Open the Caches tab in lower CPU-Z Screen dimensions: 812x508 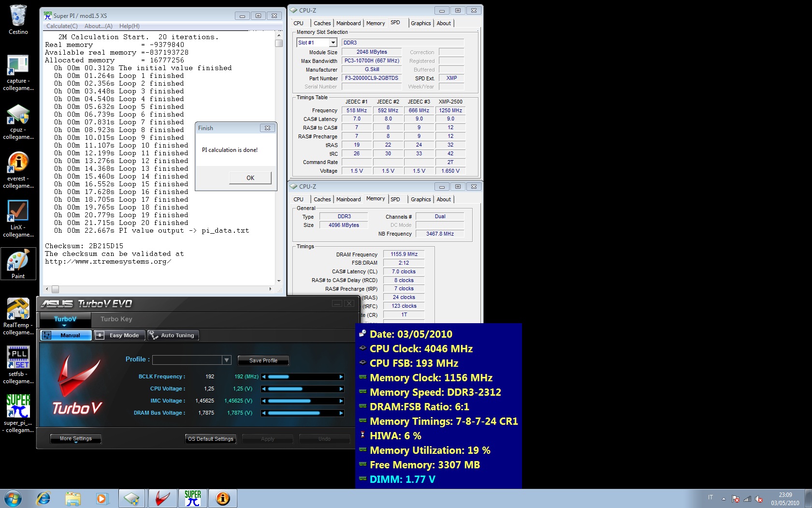point(322,199)
